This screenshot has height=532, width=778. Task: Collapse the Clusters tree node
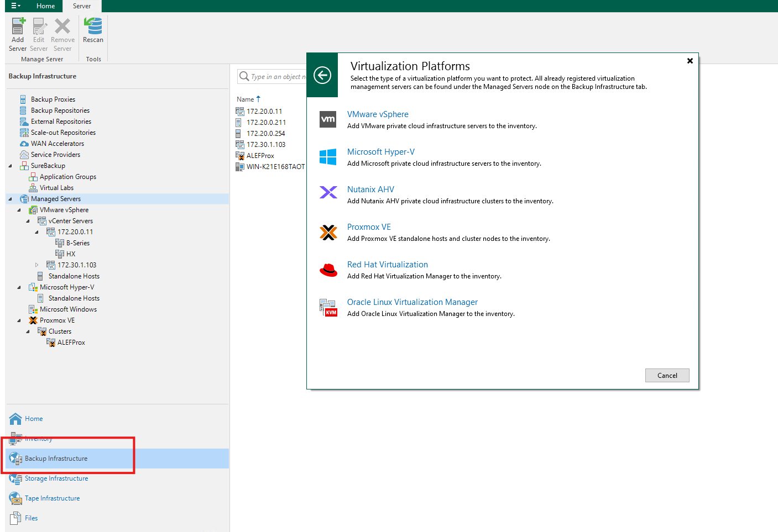(28, 331)
